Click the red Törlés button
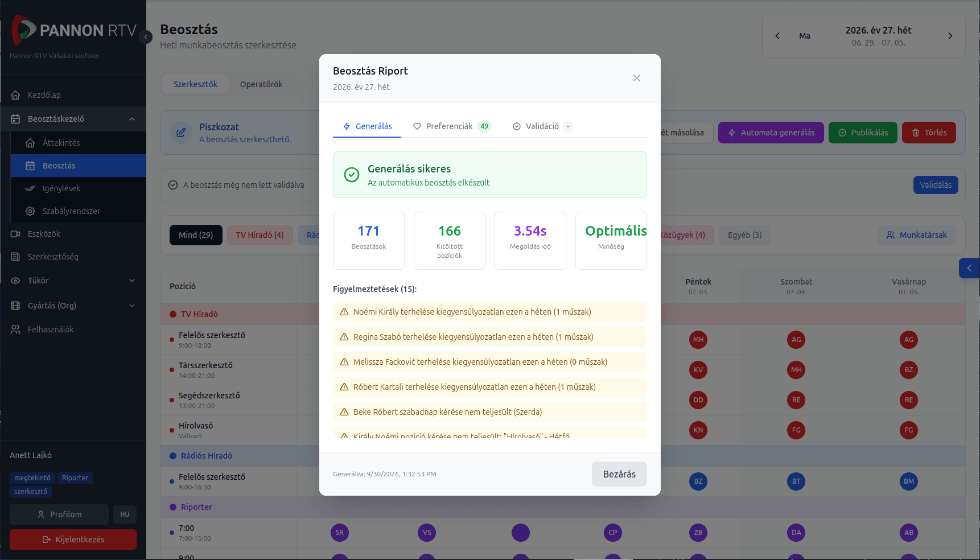The height and width of the screenshot is (560, 980). pyautogui.click(x=929, y=133)
